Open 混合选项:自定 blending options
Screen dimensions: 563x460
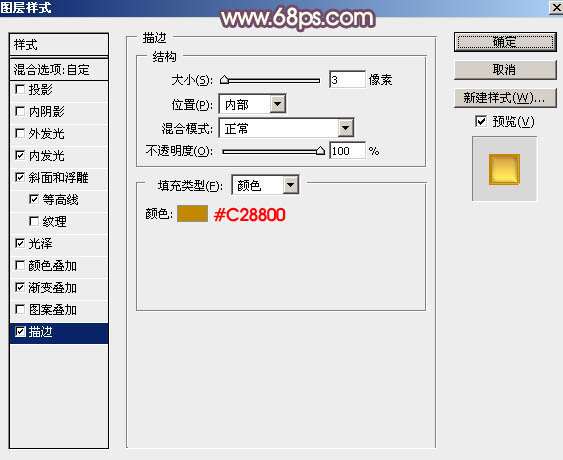pyautogui.click(x=59, y=69)
